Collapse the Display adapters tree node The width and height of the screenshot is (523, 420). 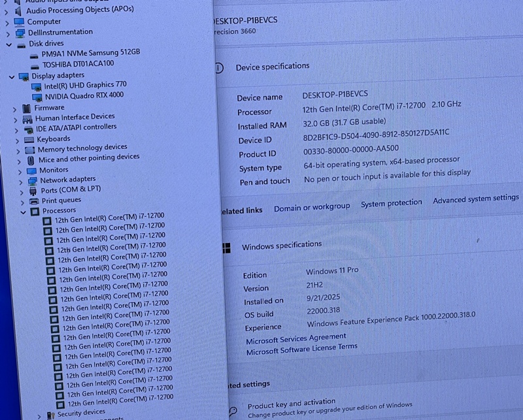click(12, 76)
